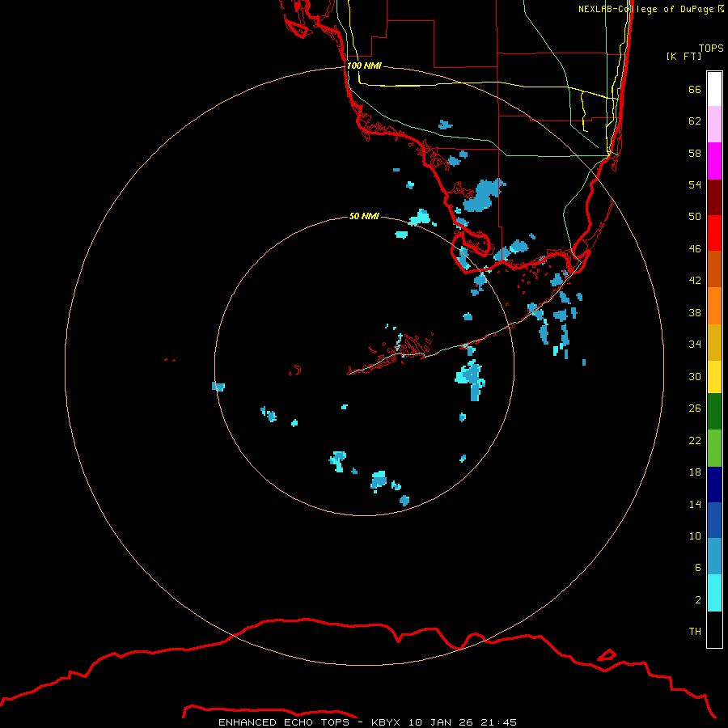Viewport: 728px width, 728px height.
Task: Click the legend value '50'
Action: pyautogui.click(x=695, y=216)
